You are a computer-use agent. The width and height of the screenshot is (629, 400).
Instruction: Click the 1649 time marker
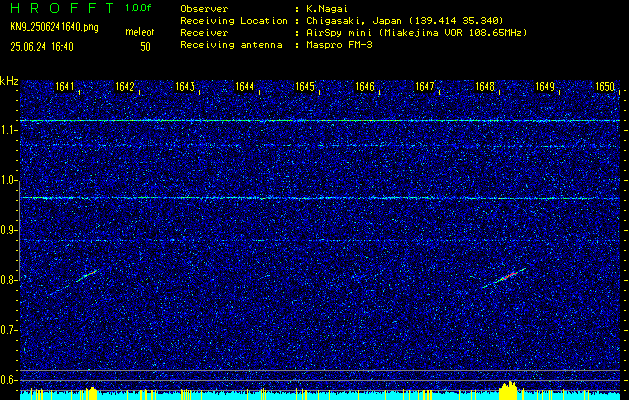545,87
